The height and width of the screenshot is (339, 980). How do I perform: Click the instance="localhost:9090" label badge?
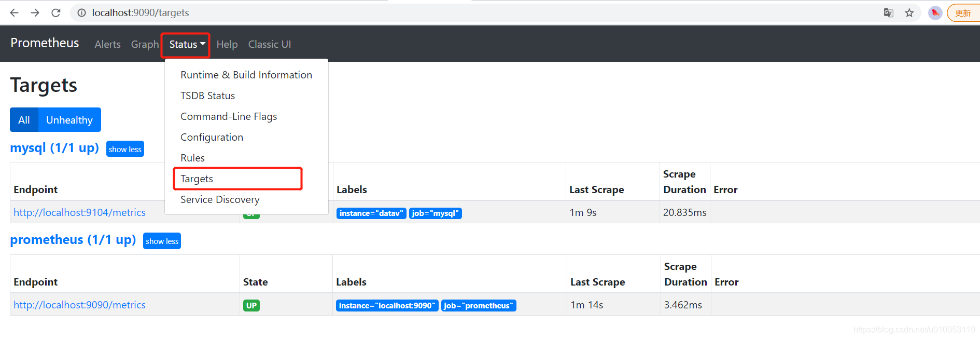387,306
